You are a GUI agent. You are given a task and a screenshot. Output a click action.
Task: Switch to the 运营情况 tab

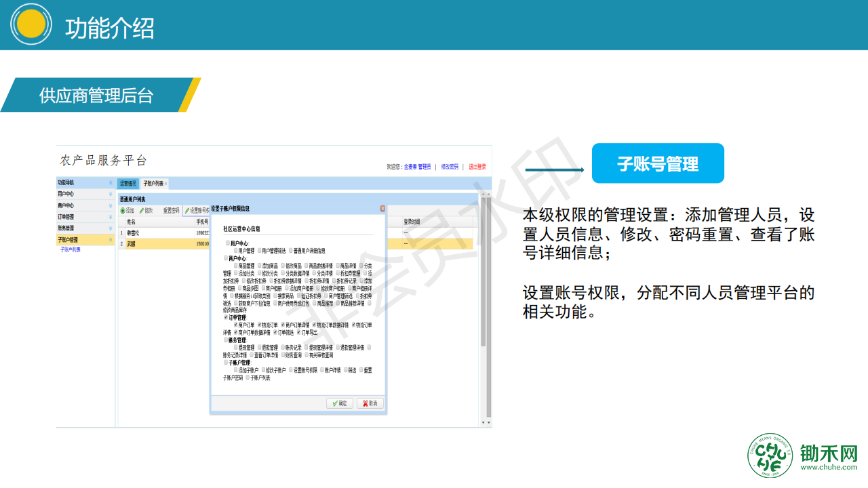tap(128, 184)
